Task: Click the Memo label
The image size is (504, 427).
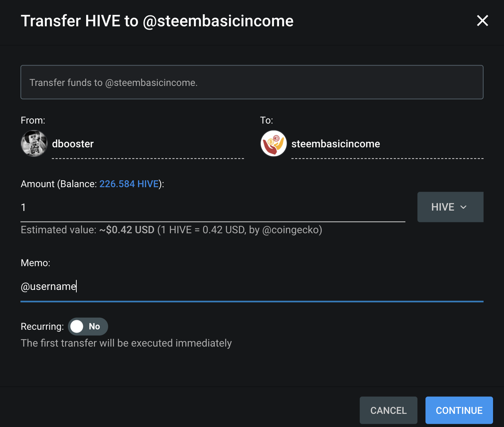Action: coord(35,263)
